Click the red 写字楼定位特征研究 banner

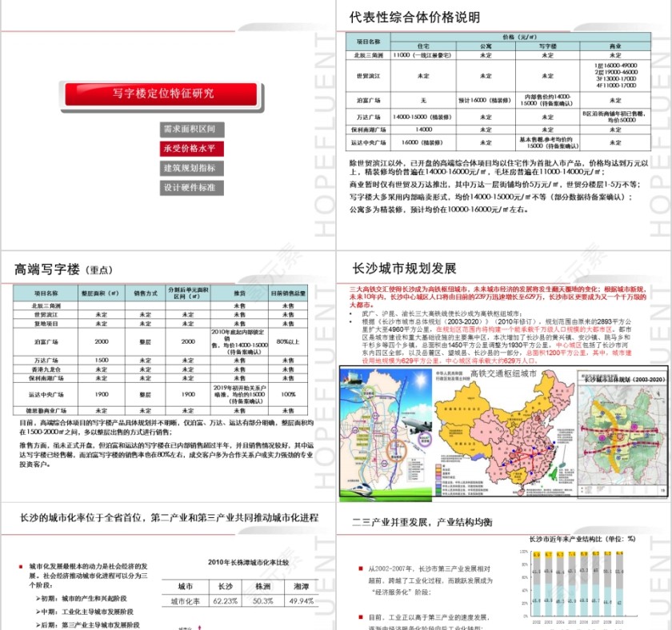coord(164,94)
